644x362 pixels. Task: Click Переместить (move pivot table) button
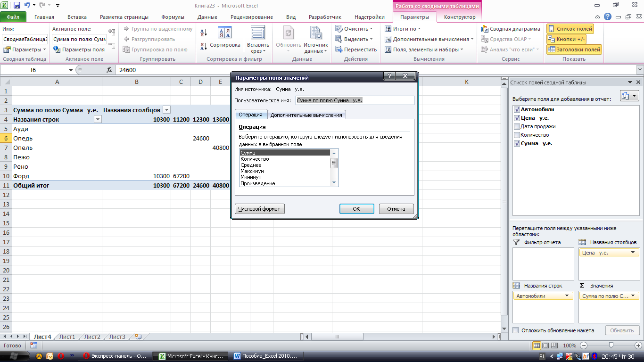(356, 49)
